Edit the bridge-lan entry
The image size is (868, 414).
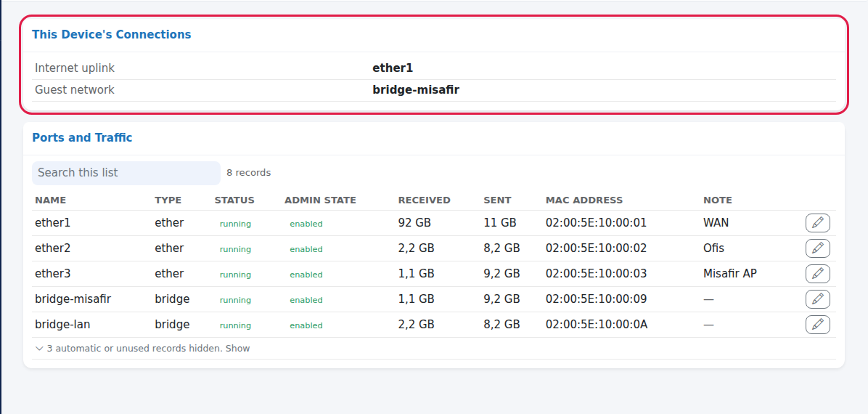point(818,325)
